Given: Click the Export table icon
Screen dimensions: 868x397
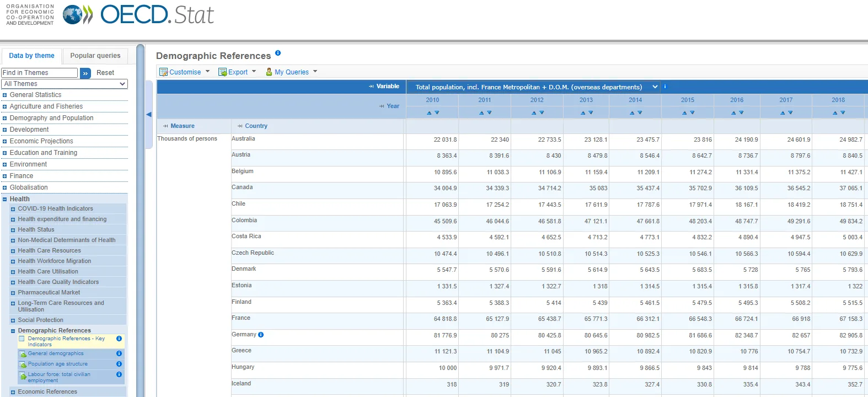Looking at the screenshot, I should point(223,72).
